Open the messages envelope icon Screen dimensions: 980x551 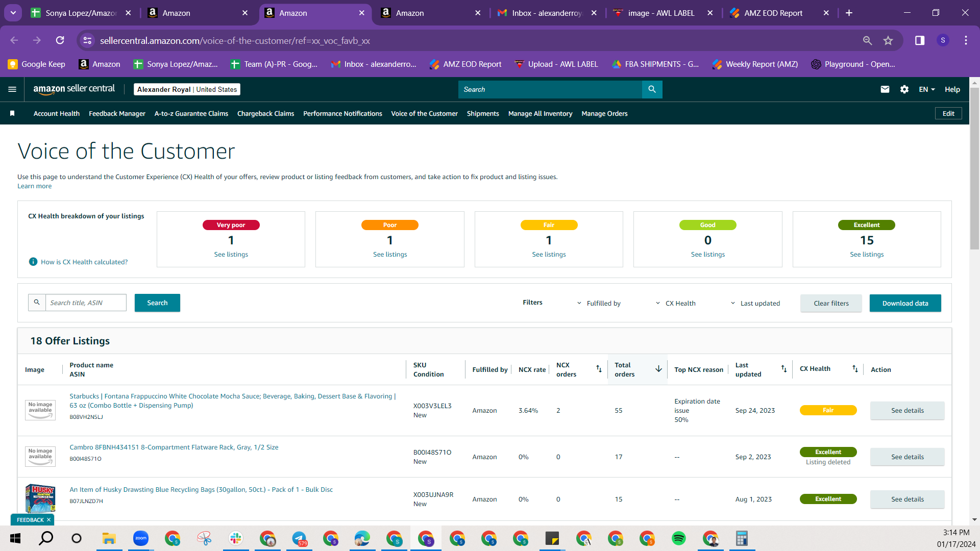[885, 89]
